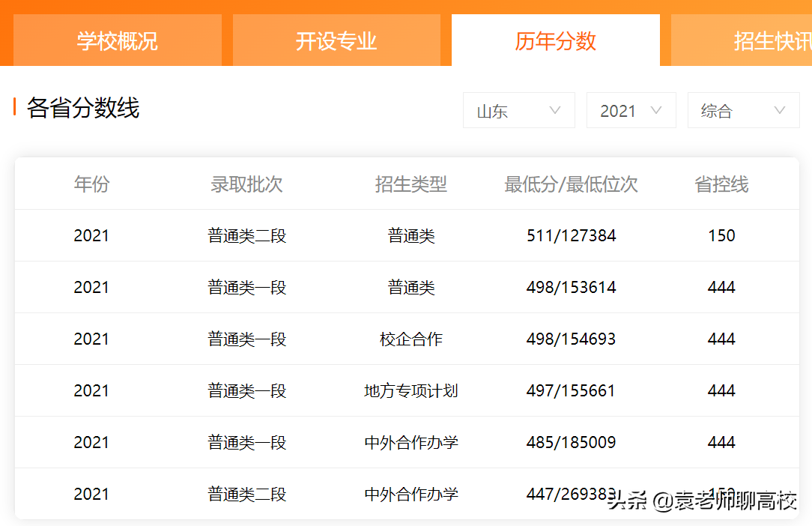Click the 地方专项计划 row entry
The image size is (812, 526).
tap(411, 390)
